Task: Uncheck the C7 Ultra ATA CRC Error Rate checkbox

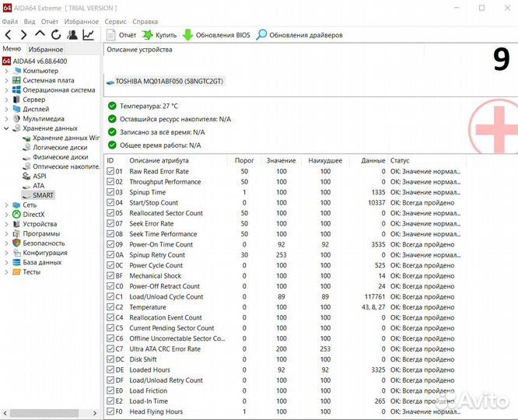Action: point(110,349)
